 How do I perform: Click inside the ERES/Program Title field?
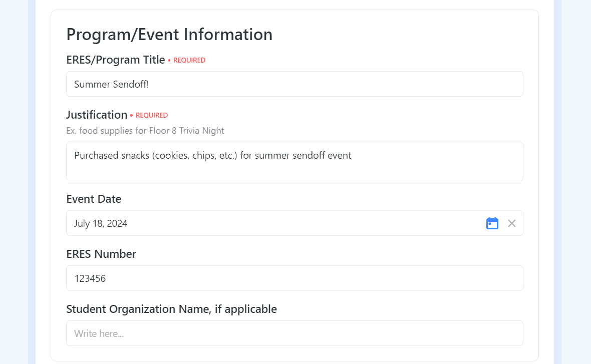(x=294, y=84)
